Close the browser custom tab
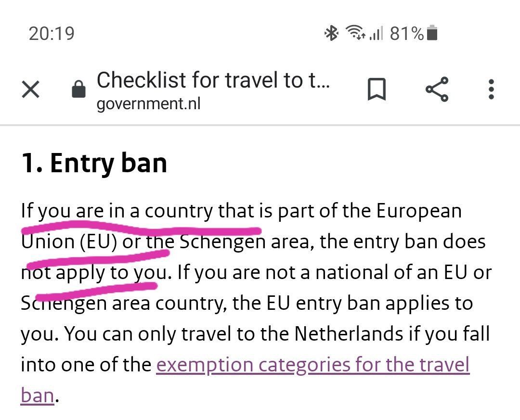Viewport: 520px width, 420px height. click(x=30, y=89)
